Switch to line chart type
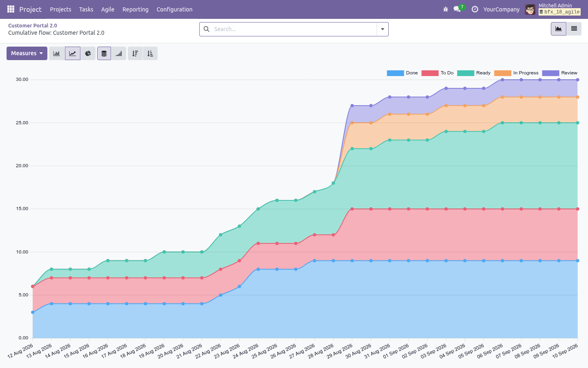This screenshot has height=368, width=588. [72, 54]
